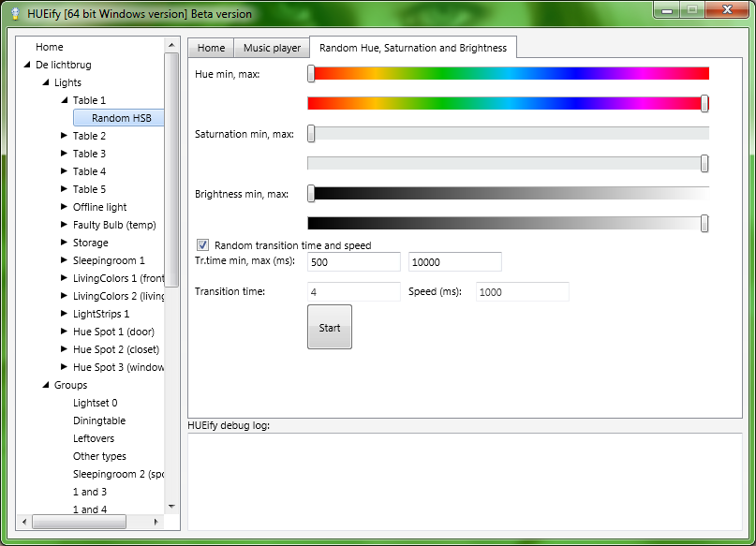This screenshot has height=546, width=756.
Task: Expand the Table 3 node
Action: [x=64, y=154]
